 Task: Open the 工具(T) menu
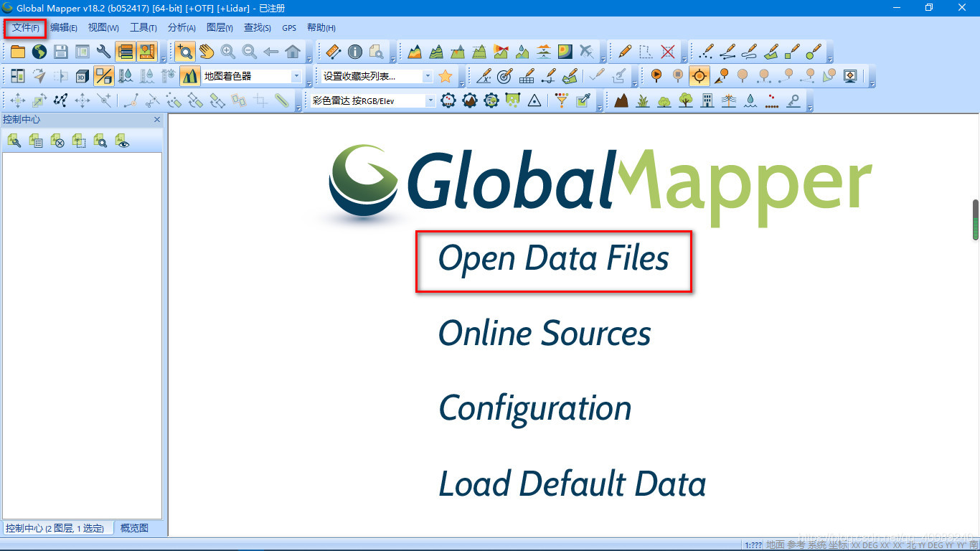pyautogui.click(x=143, y=28)
